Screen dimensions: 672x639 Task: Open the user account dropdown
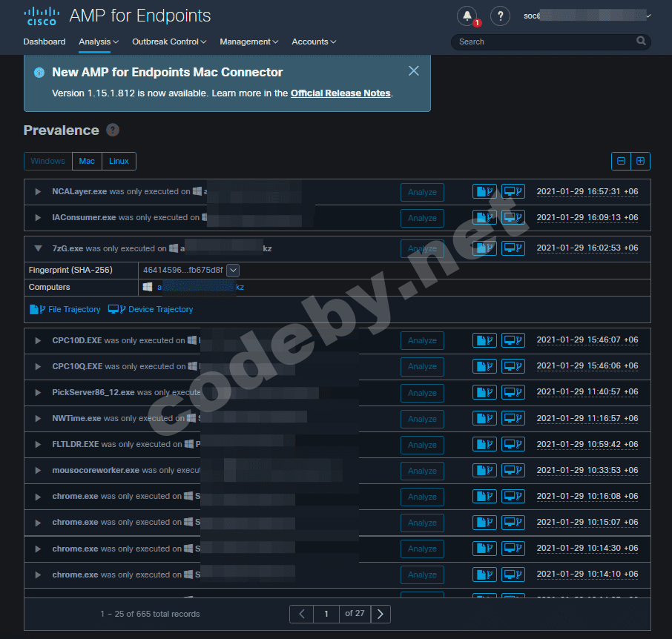click(x=587, y=16)
